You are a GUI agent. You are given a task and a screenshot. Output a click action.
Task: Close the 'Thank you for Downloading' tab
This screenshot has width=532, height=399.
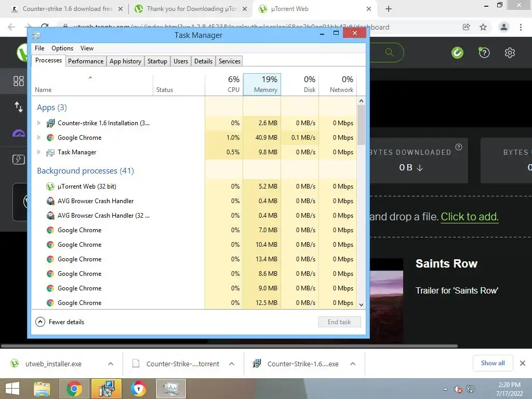245,9
